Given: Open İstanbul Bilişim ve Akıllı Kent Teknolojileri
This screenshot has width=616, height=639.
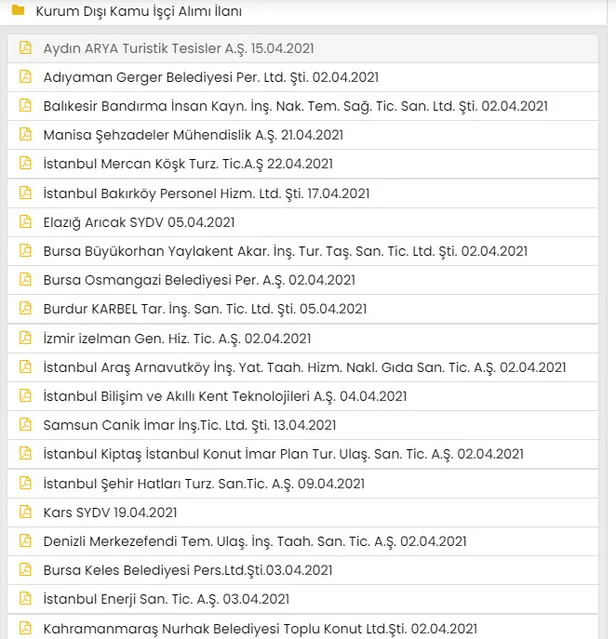Looking at the screenshot, I should [x=225, y=396].
